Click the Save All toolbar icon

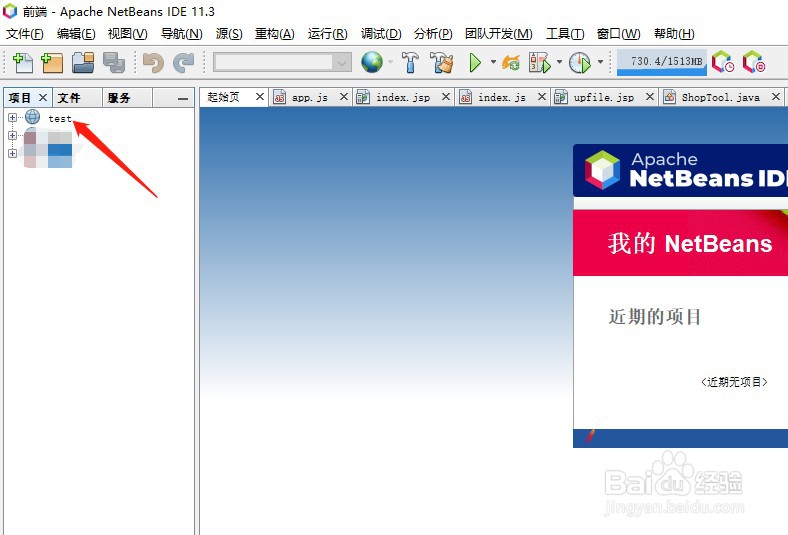tap(114, 63)
